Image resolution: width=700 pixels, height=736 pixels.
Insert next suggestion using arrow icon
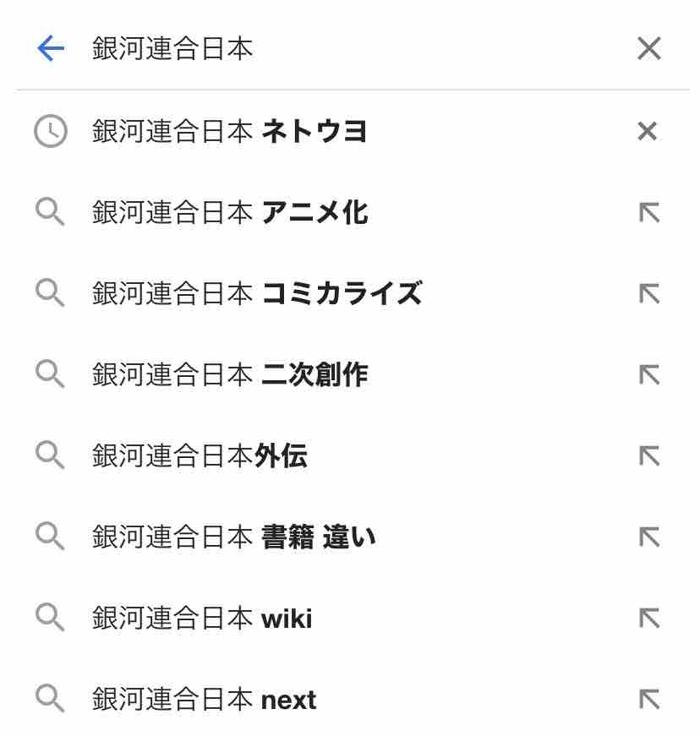click(x=648, y=700)
